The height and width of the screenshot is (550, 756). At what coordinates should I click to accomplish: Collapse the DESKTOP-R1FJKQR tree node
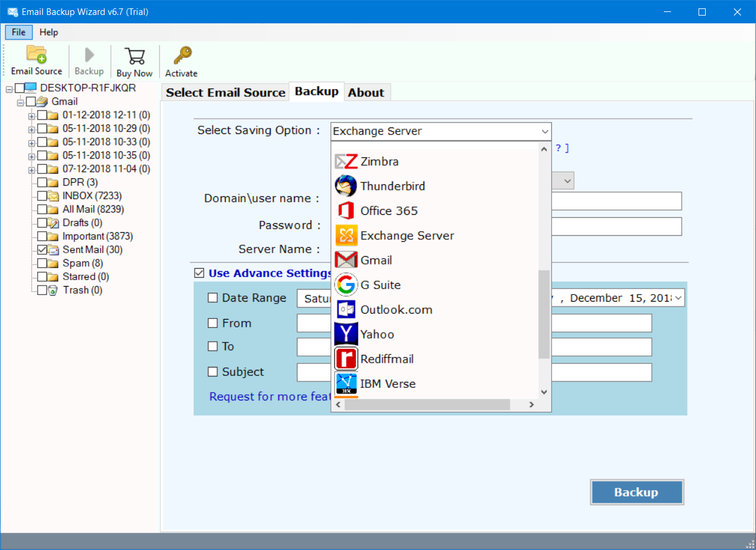coord(9,89)
